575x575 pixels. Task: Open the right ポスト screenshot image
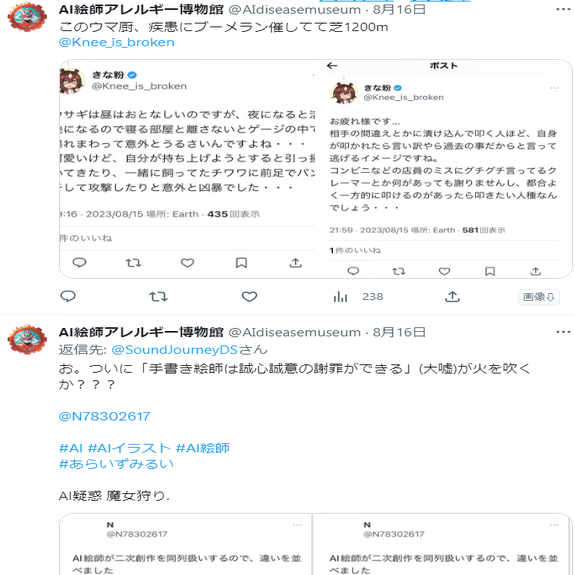444,169
